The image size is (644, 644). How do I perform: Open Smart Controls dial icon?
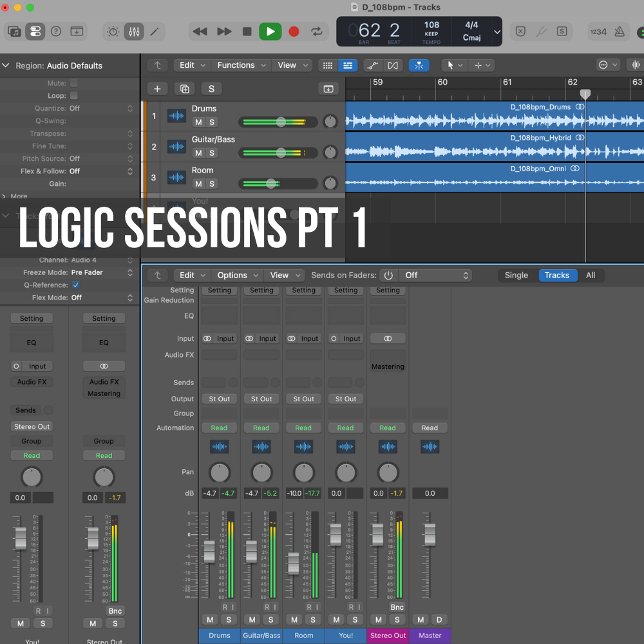(113, 32)
